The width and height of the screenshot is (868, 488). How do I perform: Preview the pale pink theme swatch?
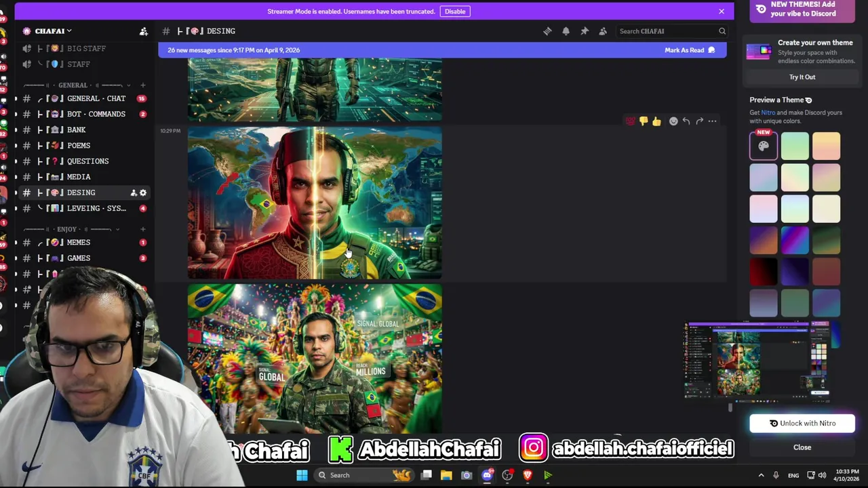[764, 208]
